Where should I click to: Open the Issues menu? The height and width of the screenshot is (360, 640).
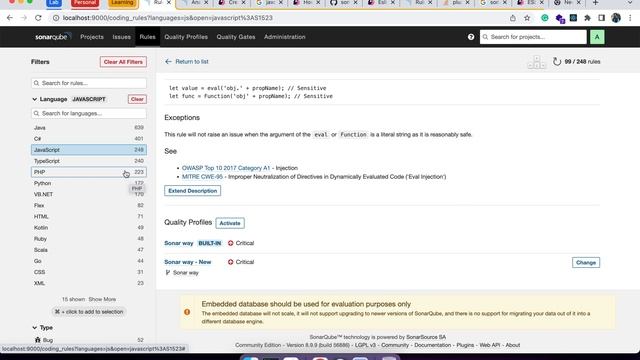tap(122, 37)
